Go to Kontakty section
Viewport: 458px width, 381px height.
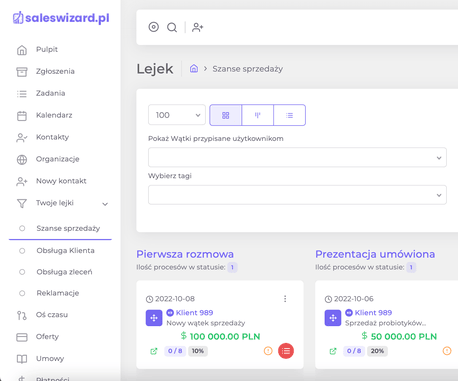click(x=53, y=137)
